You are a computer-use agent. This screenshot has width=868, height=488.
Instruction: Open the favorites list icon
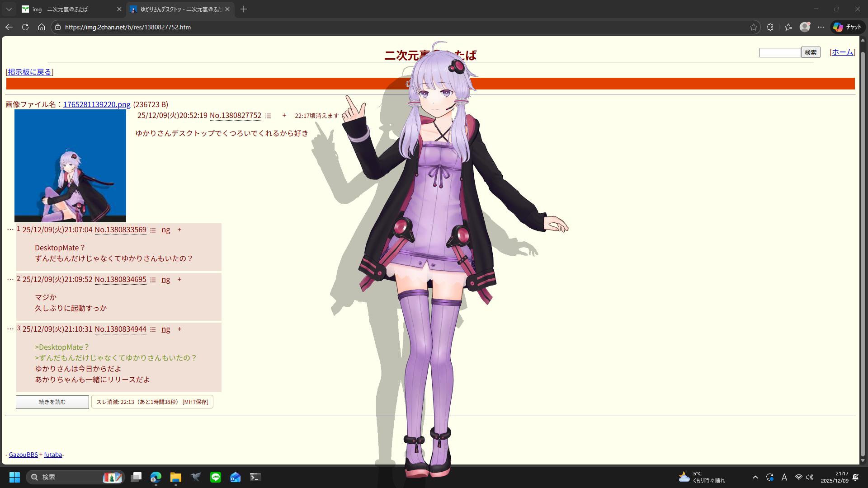tap(788, 27)
